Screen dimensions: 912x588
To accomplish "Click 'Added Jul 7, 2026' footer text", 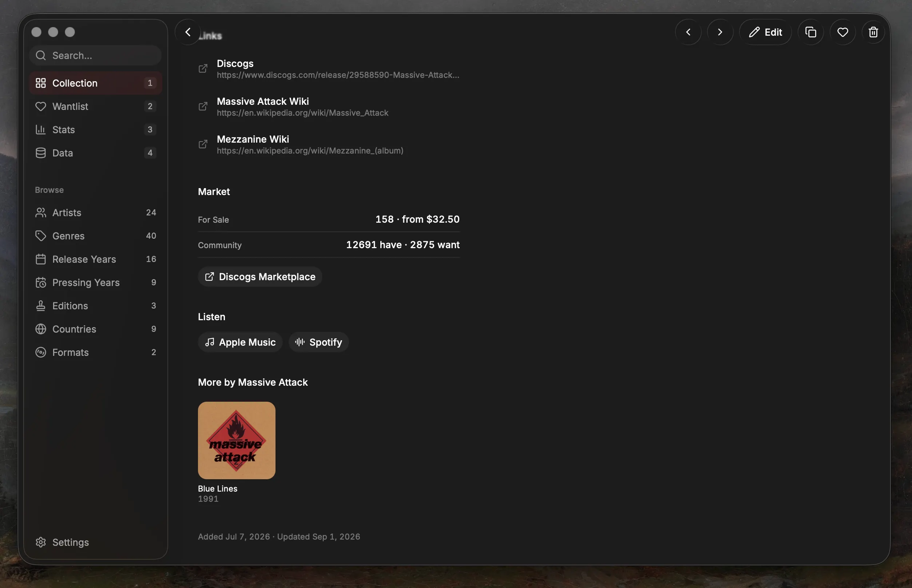I will 234,536.
